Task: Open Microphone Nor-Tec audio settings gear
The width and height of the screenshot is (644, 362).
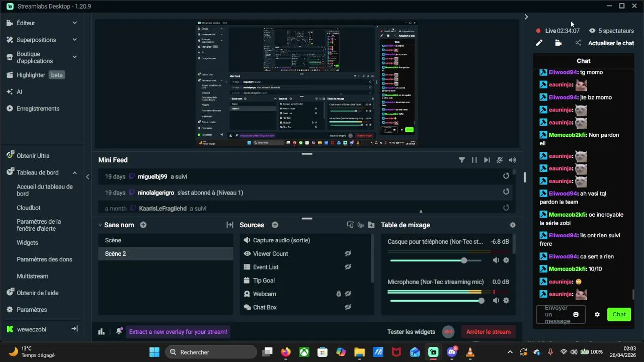Action: [x=506, y=301]
